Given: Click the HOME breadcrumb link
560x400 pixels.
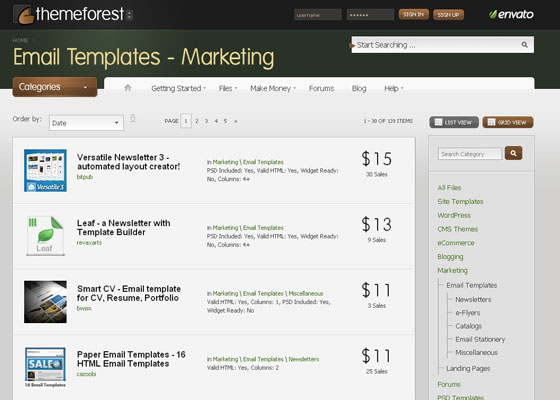Looking at the screenshot, I should 20,40.
